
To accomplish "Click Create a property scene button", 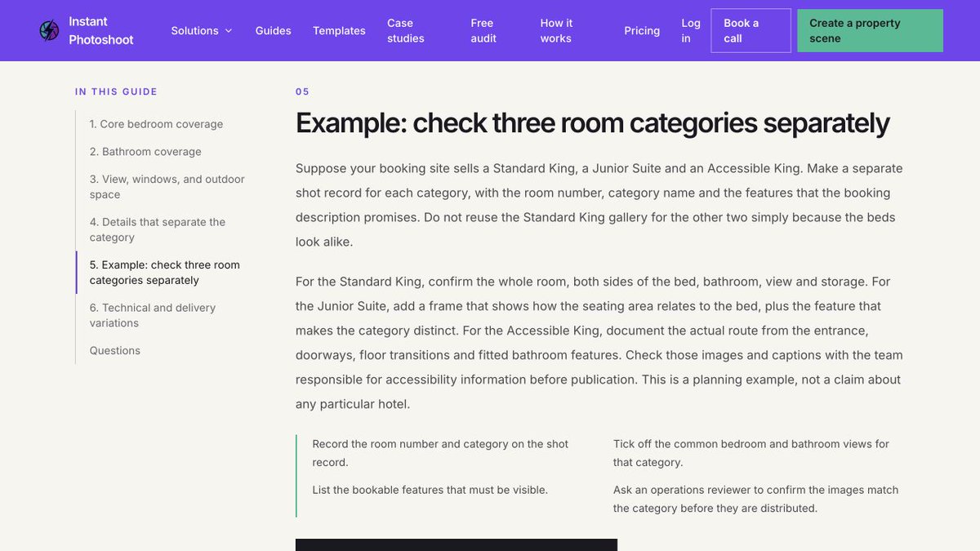I will point(870,30).
